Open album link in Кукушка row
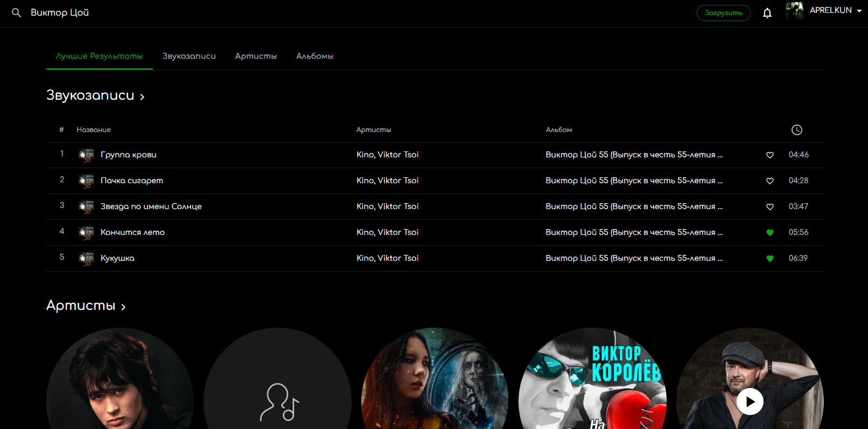The height and width of the screenshot is (429, 868). click(x=634, y=258)
